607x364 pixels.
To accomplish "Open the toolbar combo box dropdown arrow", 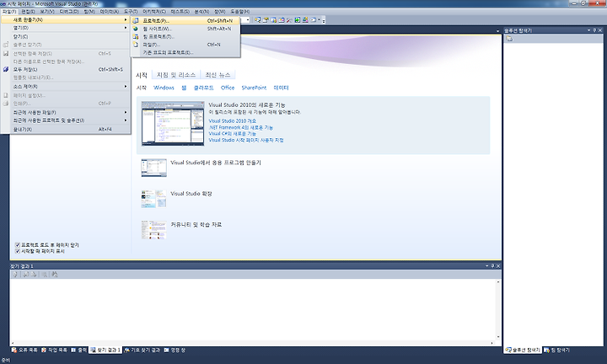I will coord(248,19).
